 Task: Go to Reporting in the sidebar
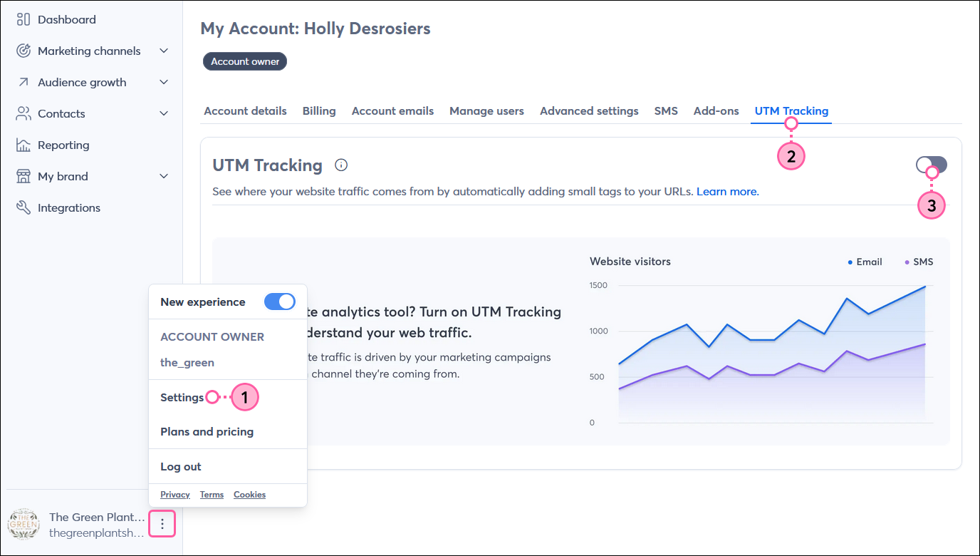pos(63,145)
